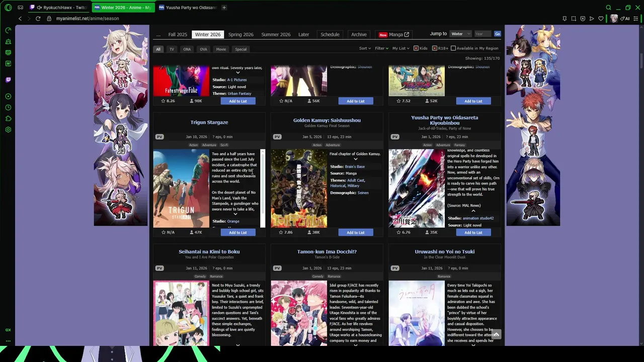This screenshot has width=644, height=362.
Task: Enable Available in My Region checkbox
Action: point(453,48)
